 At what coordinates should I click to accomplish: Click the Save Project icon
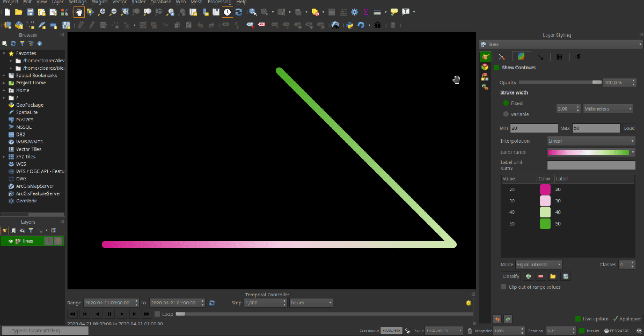coord(30,12)
